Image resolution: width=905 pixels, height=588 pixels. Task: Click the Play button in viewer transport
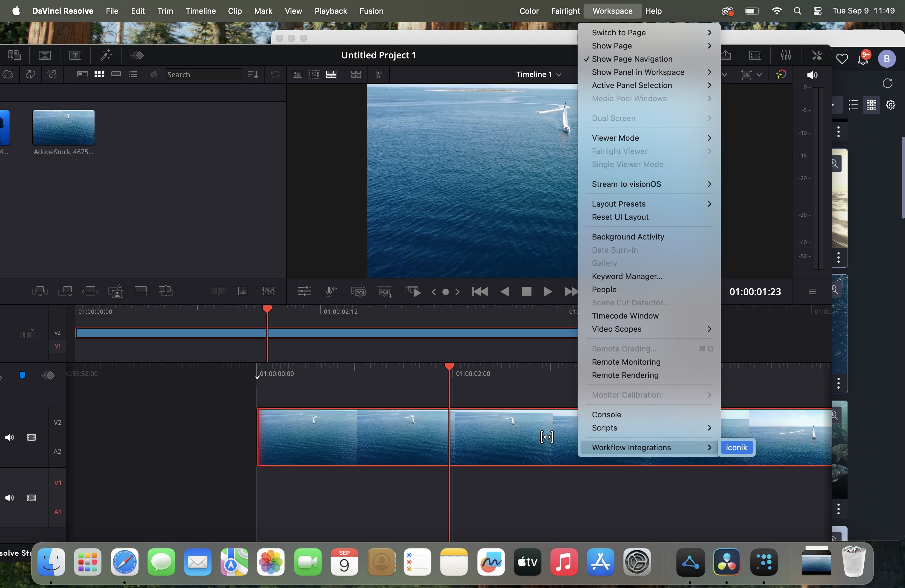click(x=548, y=292)
